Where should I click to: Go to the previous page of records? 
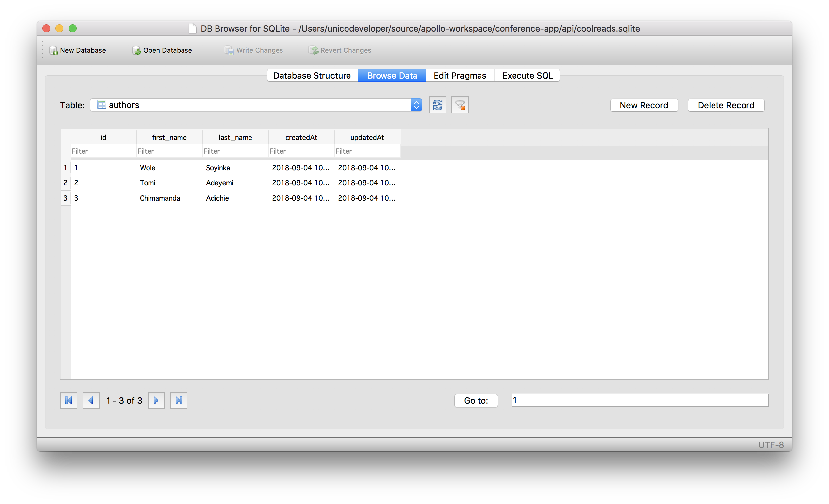click(91, 400)
